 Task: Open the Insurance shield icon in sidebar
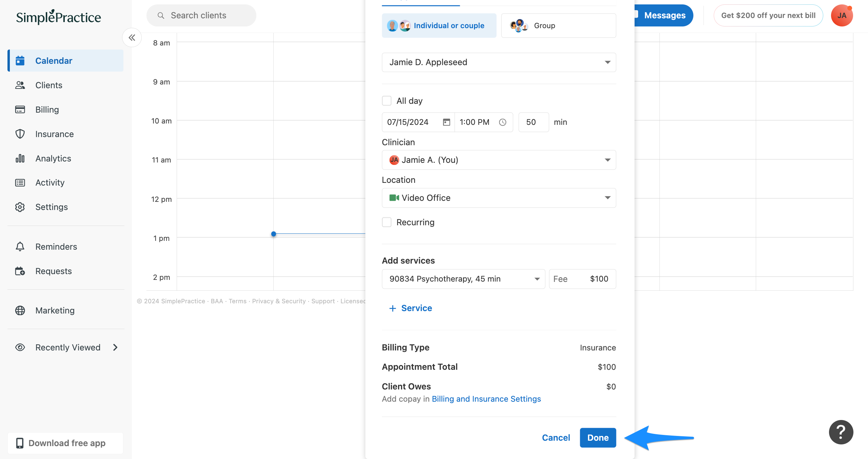[20, 134]
